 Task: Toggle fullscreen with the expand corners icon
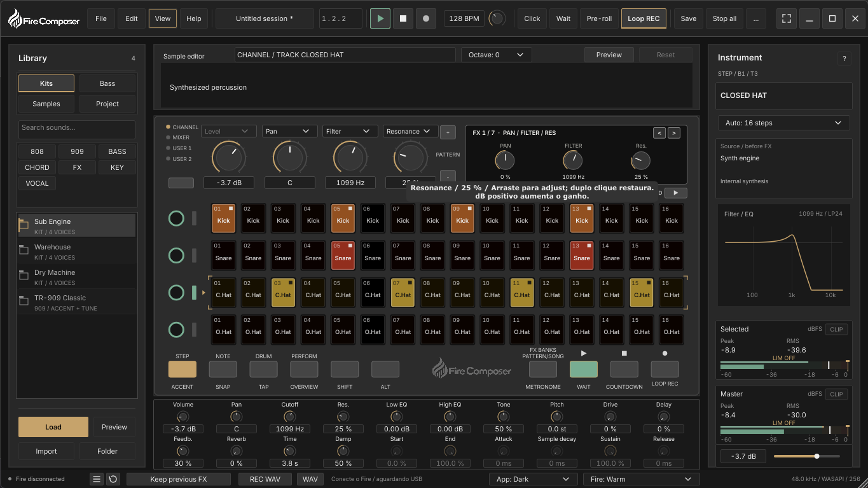787,18
